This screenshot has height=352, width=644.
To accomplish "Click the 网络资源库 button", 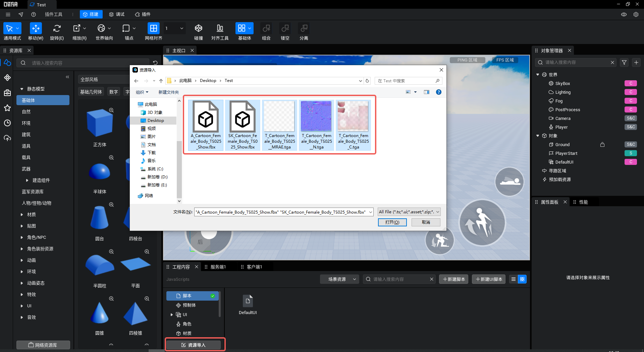I will (x=43, y=345).
